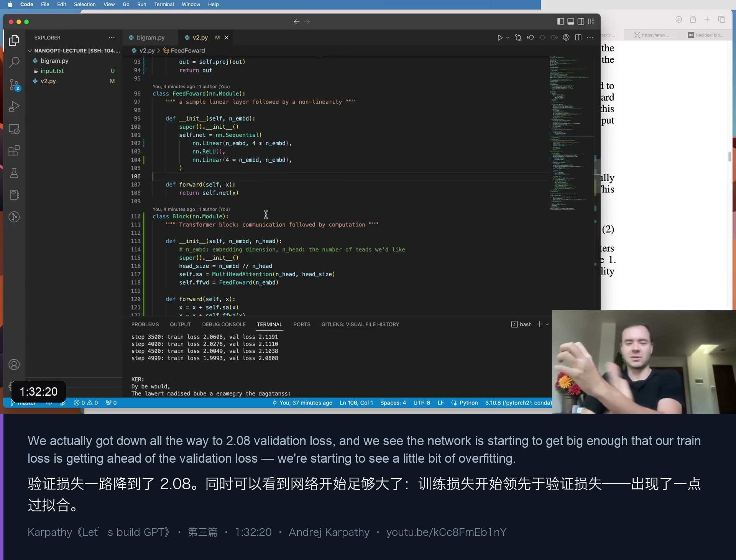Select language mode 'Python' in status bar
This screenshot has height=560, width=736.
[468, 403]
